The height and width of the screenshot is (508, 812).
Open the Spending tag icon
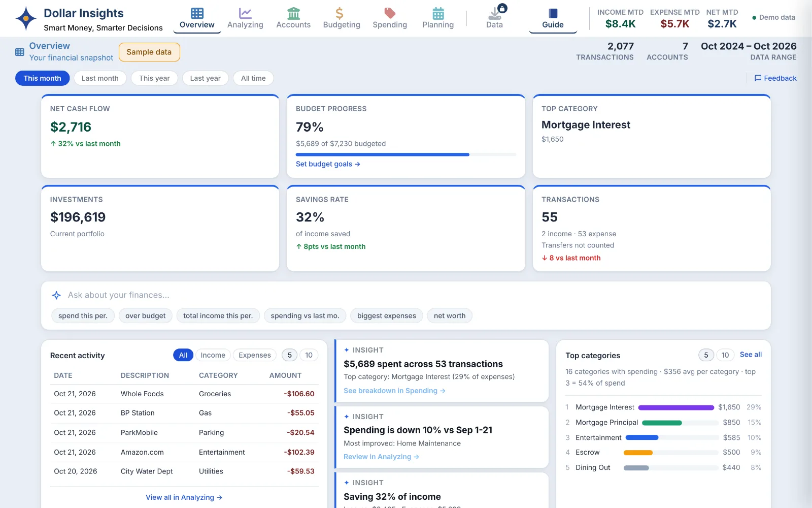point(390,13)
